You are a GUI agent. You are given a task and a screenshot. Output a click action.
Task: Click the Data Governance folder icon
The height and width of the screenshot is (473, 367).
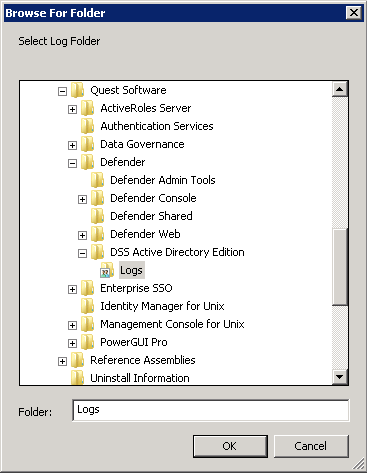pos(87,144)
